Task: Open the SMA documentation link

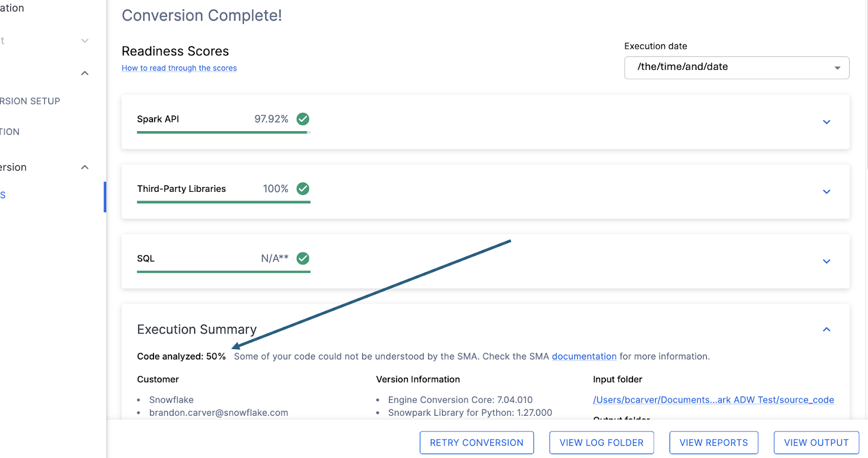Action: click(584, 357)
